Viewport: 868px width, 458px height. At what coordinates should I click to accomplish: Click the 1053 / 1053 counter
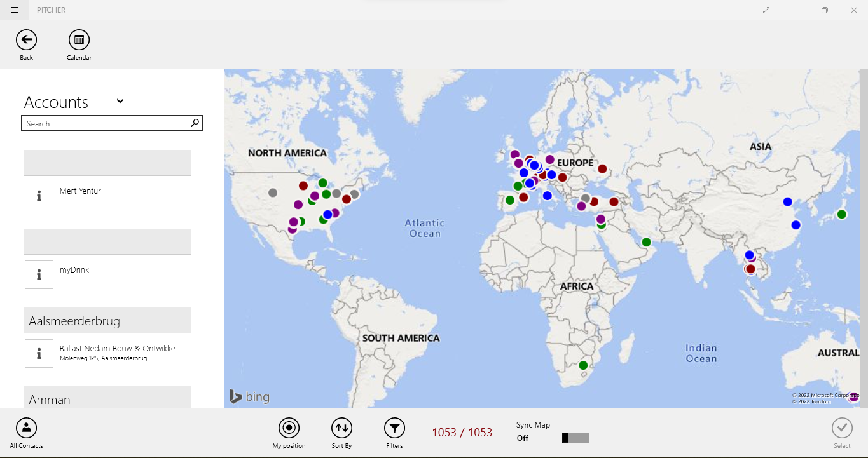click(462, 432)
